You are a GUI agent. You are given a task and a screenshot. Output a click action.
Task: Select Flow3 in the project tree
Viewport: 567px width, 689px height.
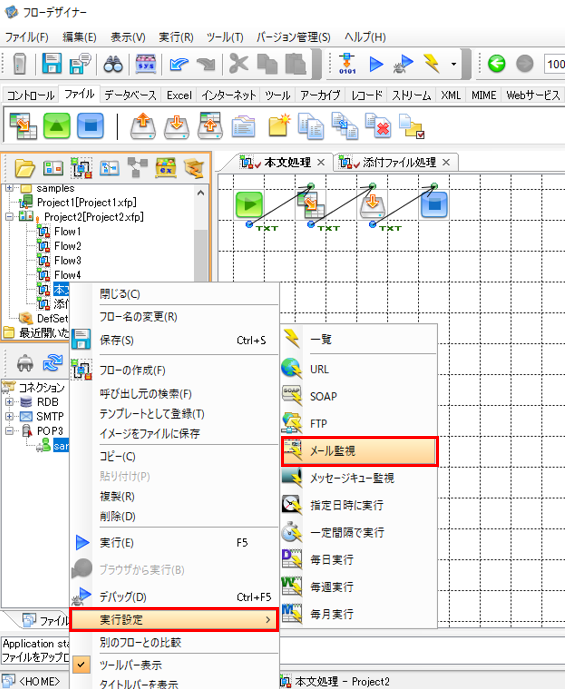pyautogui.click(x=68, y=261)
